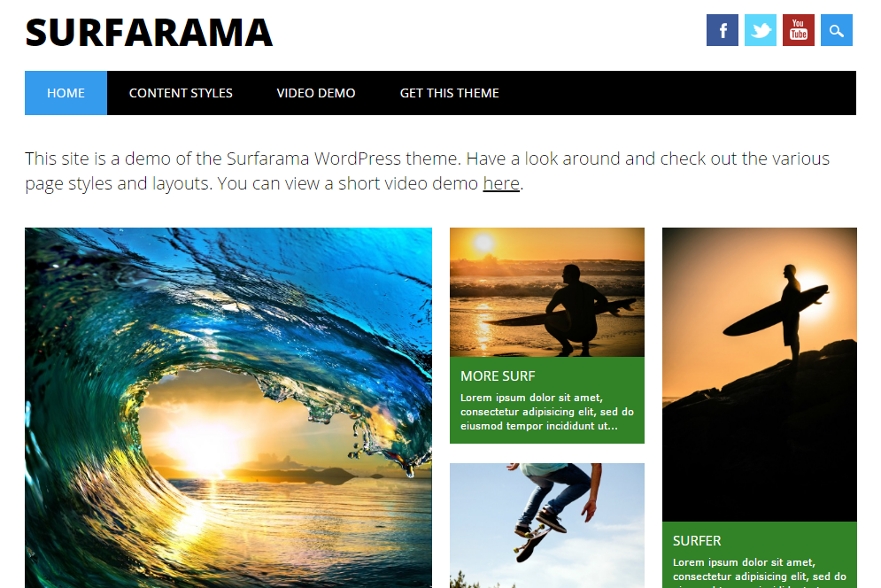
Task: Go to the VIDEO DEMO page
Action: click(x=316, y=93)
